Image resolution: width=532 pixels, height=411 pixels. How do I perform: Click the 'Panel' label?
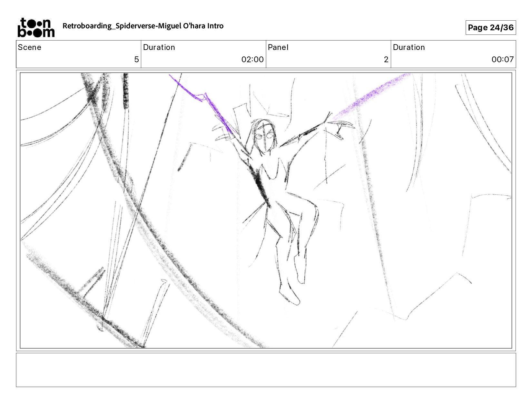click(x=278, y=47)
